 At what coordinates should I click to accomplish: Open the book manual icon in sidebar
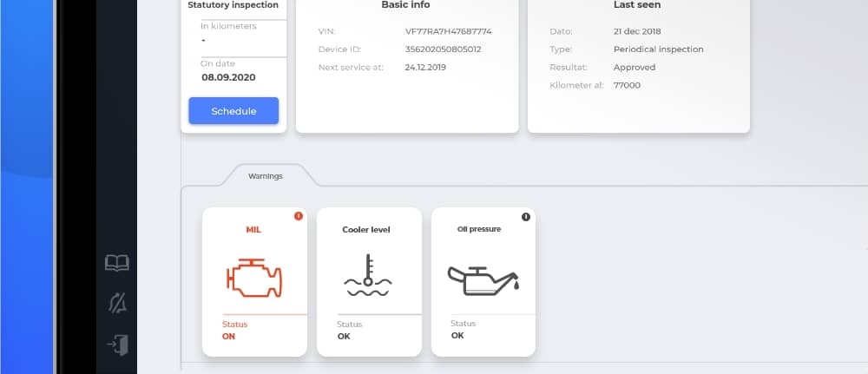117,263
